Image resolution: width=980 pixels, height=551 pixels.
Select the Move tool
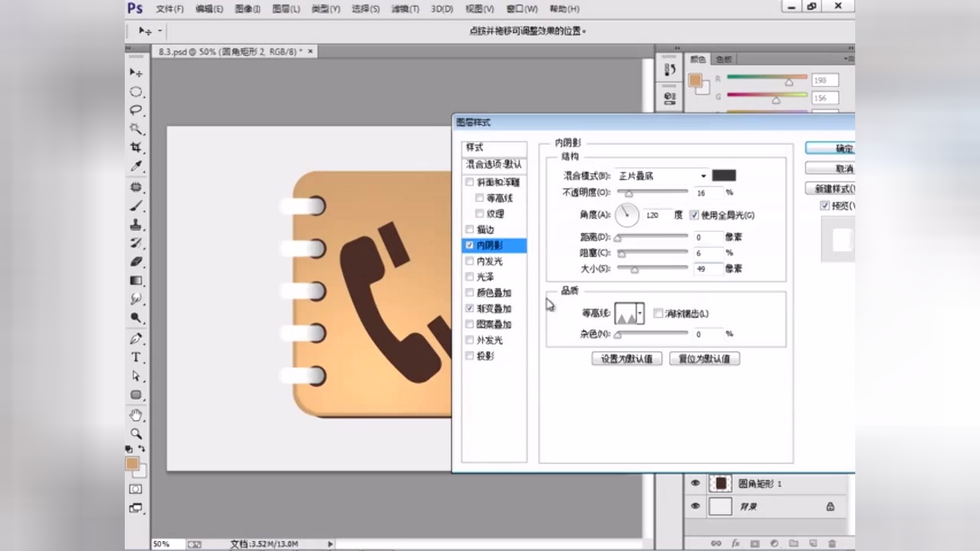136,73
